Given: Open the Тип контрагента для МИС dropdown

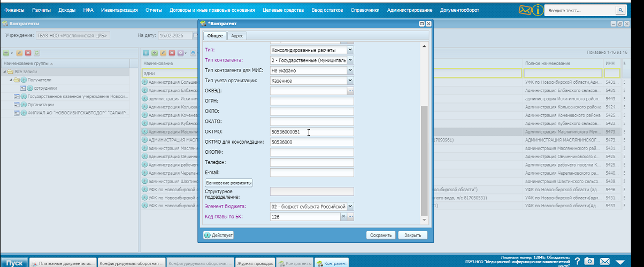Looking at the screenshot, I should (350, 70).
